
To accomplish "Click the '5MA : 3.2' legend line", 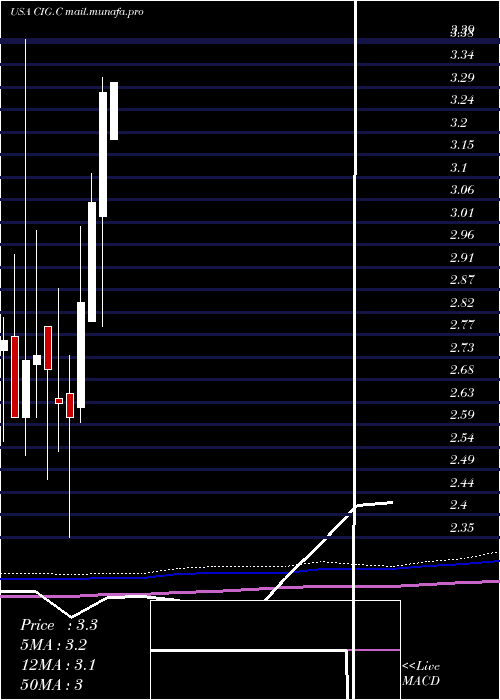I will (54, 645).
